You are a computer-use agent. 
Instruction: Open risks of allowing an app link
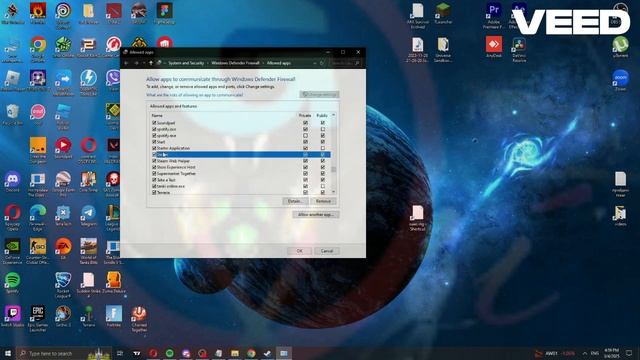click(195, 95)
